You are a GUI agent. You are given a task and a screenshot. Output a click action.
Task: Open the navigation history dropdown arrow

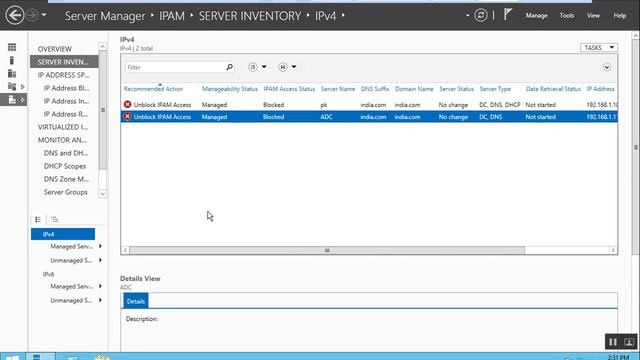point(44,16)
